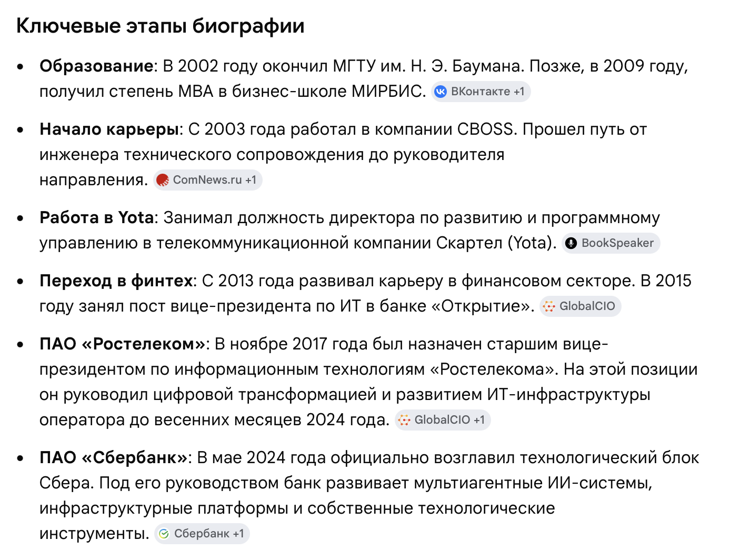This screenshot has height=560, width=740.
Task: Open the Сбербанк source citation chip
Action: [x=202, y=534]
